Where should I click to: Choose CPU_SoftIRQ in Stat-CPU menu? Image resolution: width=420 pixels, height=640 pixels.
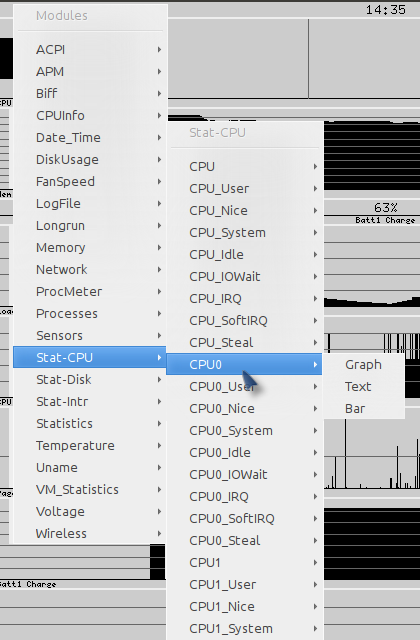(x=244, y=321)
